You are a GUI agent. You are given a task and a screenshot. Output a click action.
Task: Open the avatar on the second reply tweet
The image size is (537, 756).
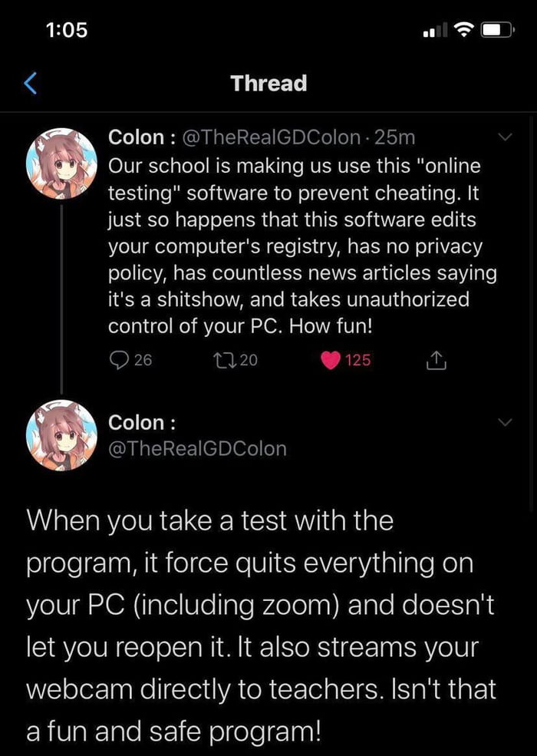tap(61, 434)
